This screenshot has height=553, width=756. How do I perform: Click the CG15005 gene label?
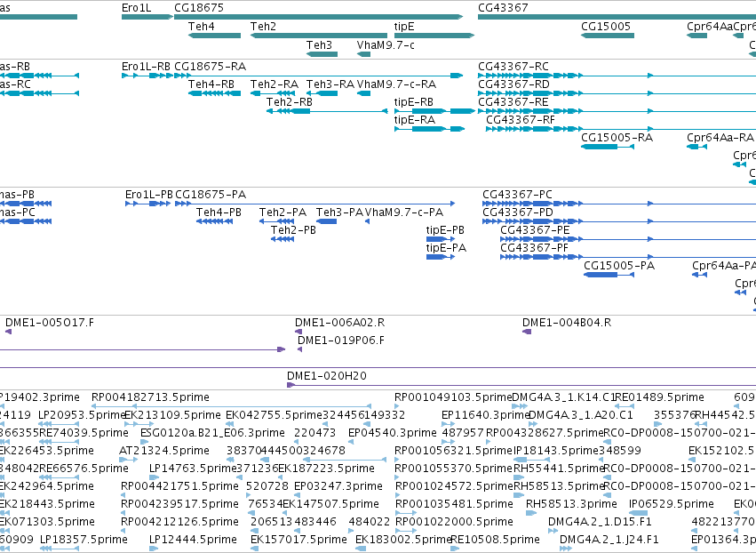tap(606, 27)
